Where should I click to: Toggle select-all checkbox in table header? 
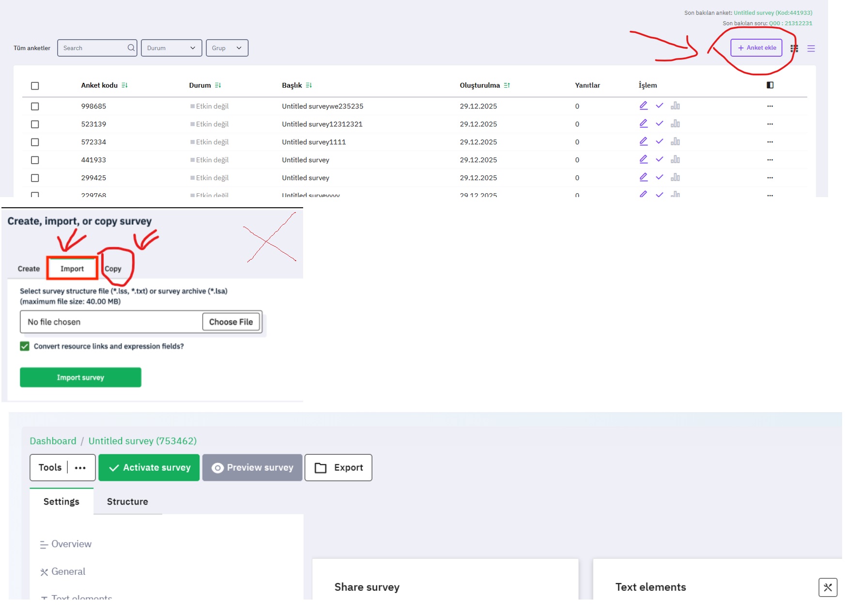click(35, 86)
